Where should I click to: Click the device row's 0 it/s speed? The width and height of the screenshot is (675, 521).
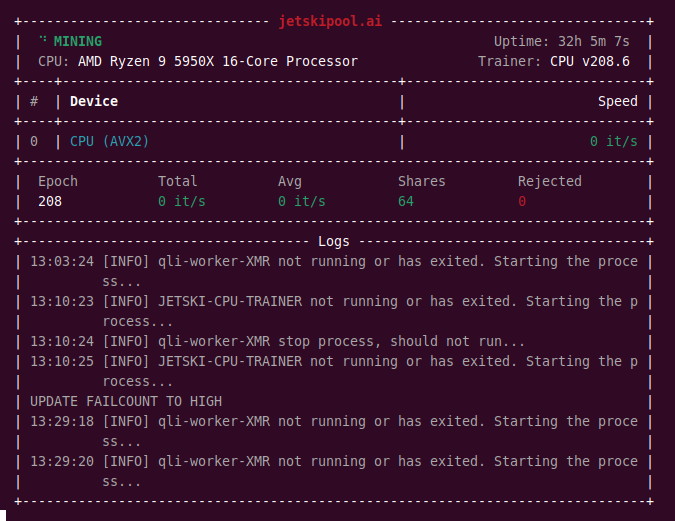pyautogui.click(x=613, y=141)
